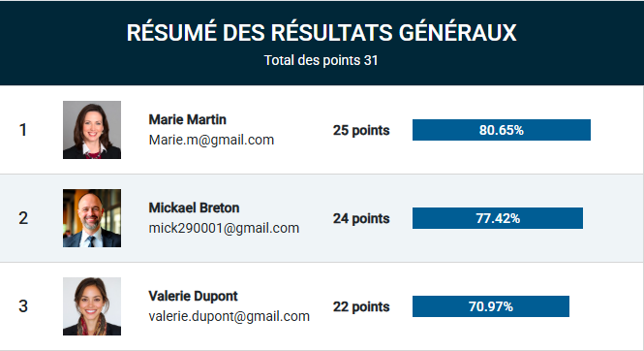Screen dimensions: 644x351
Task: Open Mickael Breton's profile photo
Action: [x=92, y=218]
